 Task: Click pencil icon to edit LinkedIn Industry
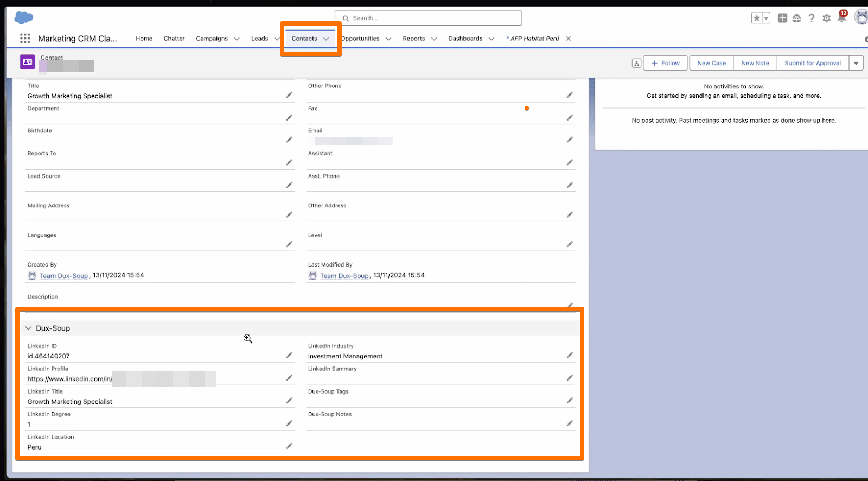coord(570,355)
